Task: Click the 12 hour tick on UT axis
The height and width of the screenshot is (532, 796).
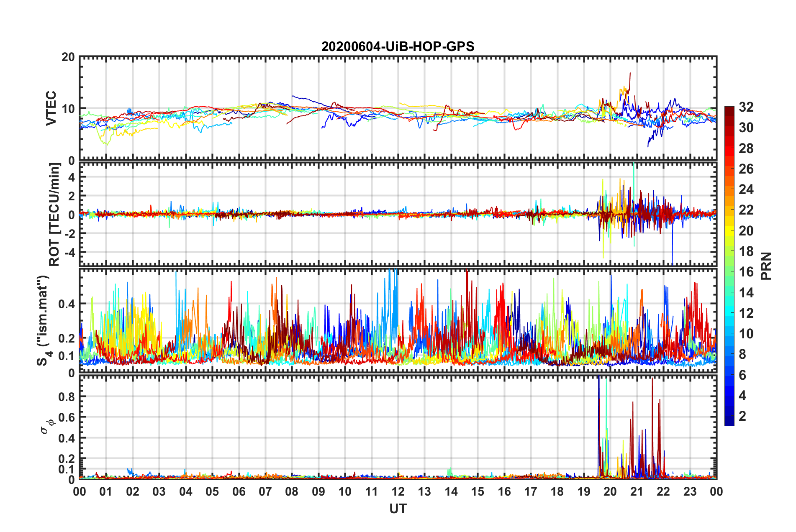Action: point(398,491)
